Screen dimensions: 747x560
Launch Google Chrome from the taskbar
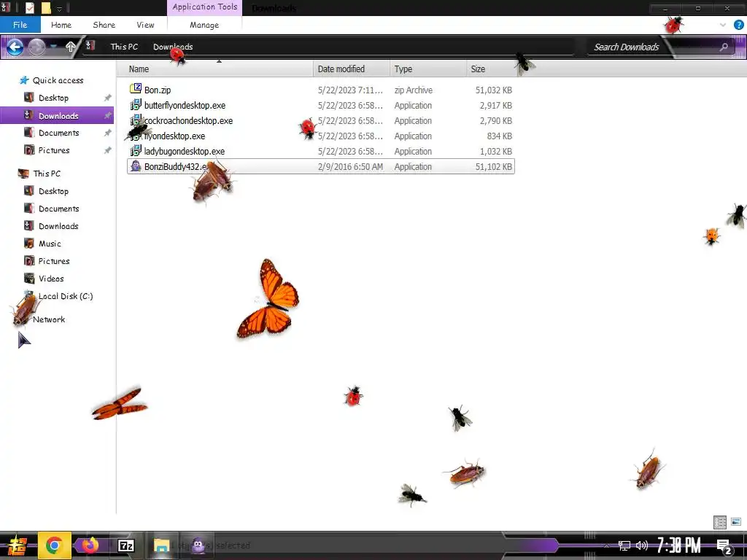pyautogui.click(x=54, y=545)
